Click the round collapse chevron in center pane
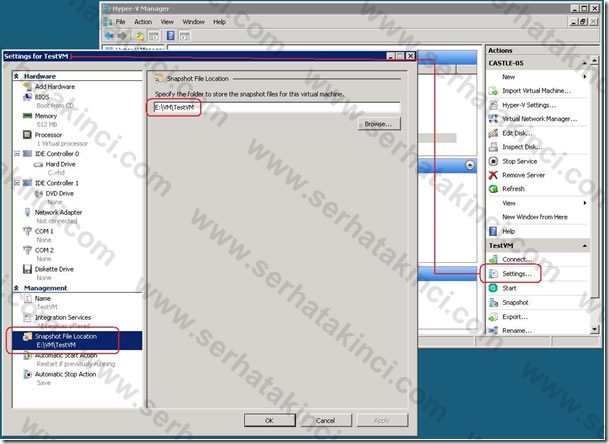Viewport: 609px width, 444px height. [470, 165]
